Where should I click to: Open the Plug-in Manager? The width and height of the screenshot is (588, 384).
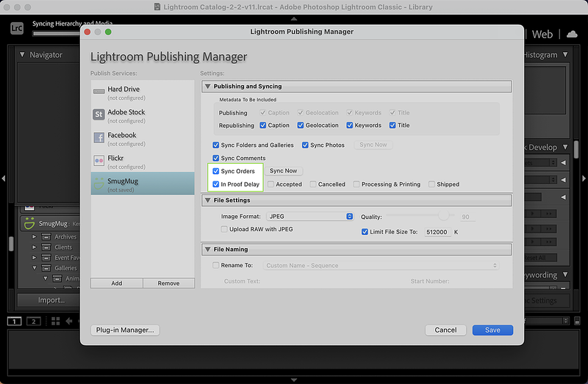tap(125, 330)
